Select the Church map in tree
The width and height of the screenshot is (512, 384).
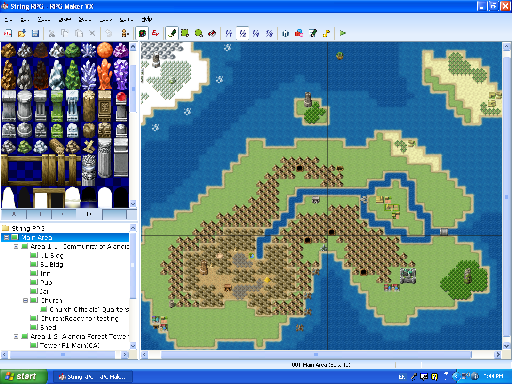tap(51, 300)
